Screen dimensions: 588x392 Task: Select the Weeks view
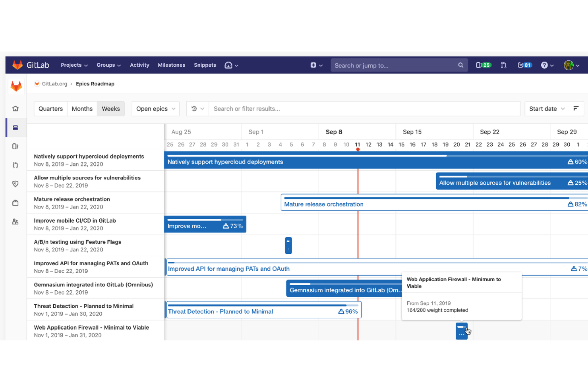pos(111,109)
